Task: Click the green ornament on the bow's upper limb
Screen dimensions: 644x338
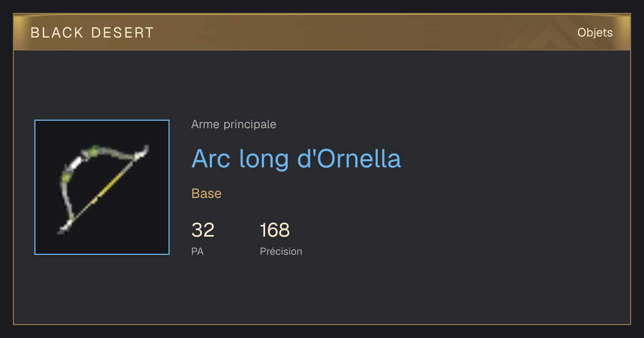Action: click(x=94, y=151)
